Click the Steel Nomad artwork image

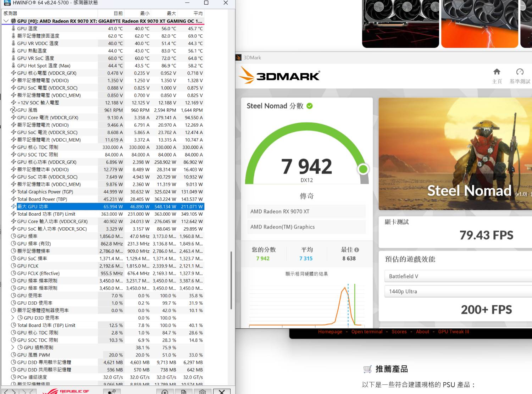[x=455, y=154]
